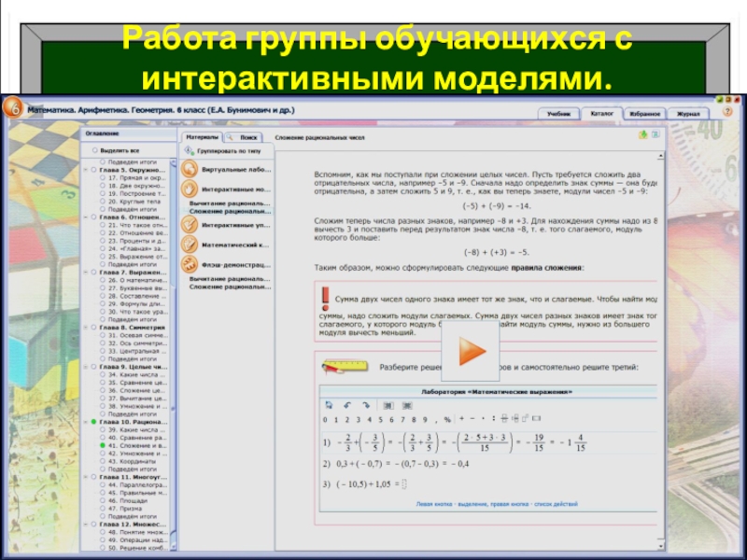Open Сложение рациональн… under Интерактивные мо…
The image size is (747, 560).
(230, 211)
